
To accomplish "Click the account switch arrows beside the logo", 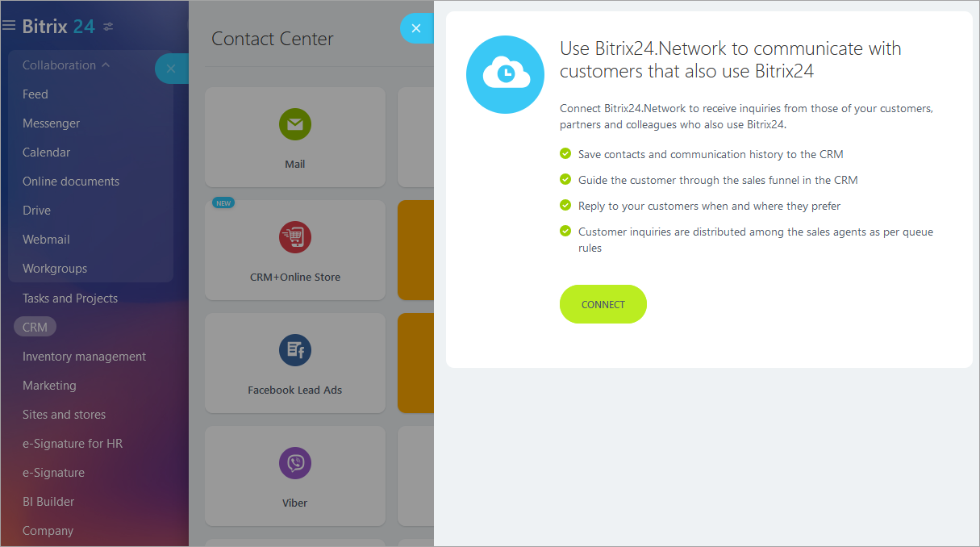I will click(106, 26).
